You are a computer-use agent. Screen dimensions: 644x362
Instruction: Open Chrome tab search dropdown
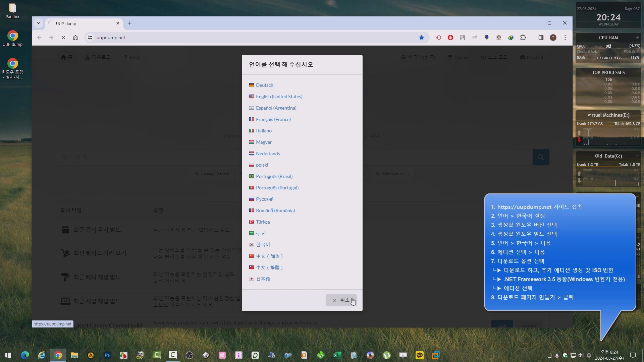tap(39, 23)
